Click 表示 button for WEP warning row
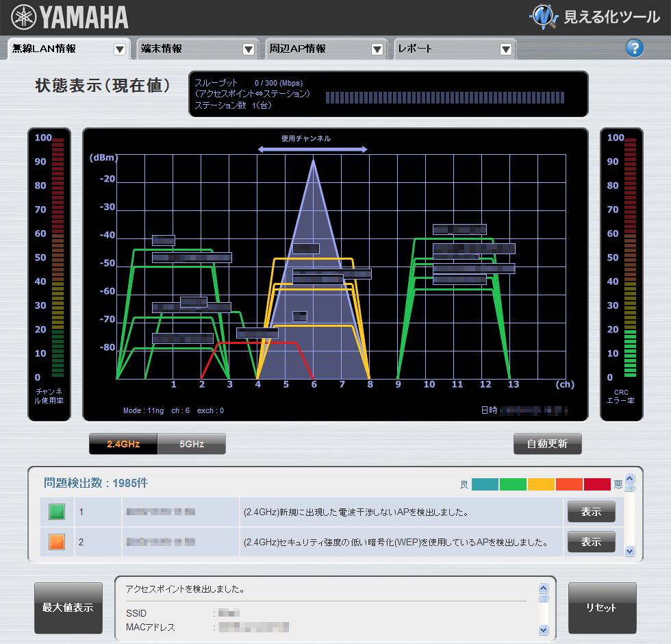This screenshot has height=644, width=671. click(x=590, y=542)
